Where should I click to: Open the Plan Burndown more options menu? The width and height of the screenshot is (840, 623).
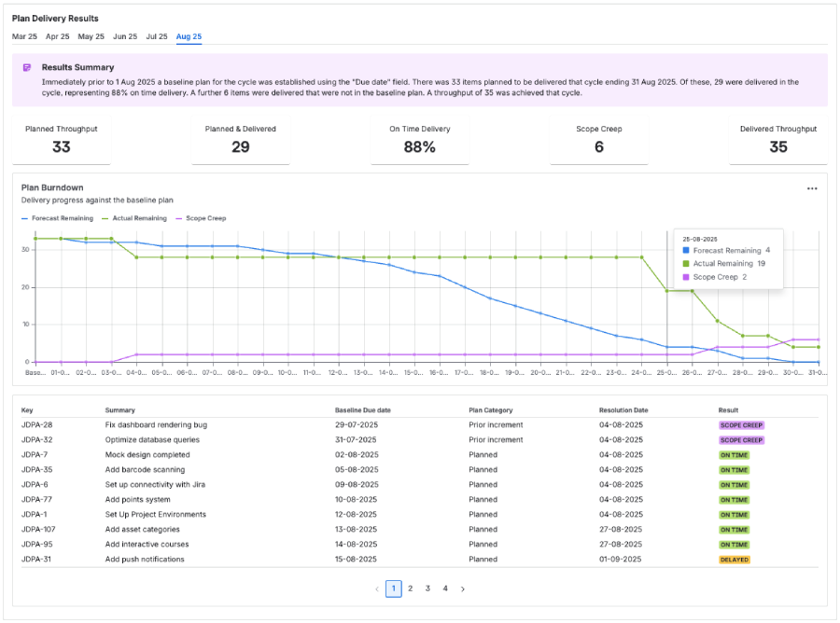[812, 188]
